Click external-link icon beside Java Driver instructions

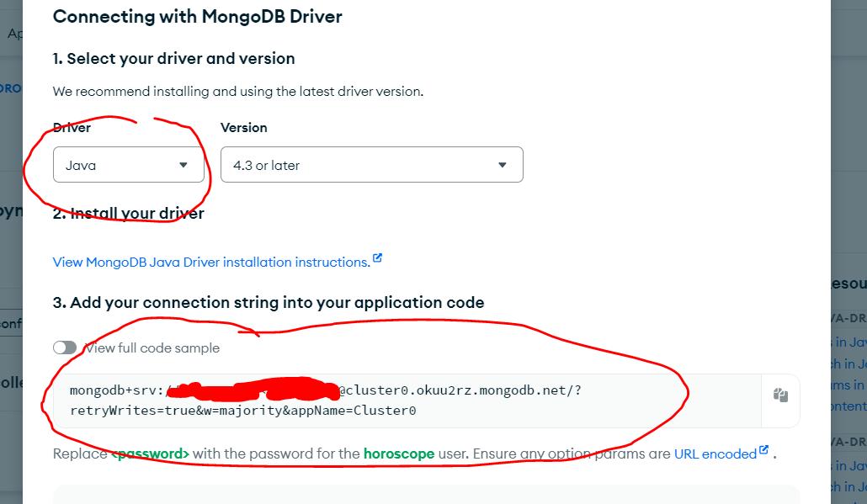click(x=377, y=257)
